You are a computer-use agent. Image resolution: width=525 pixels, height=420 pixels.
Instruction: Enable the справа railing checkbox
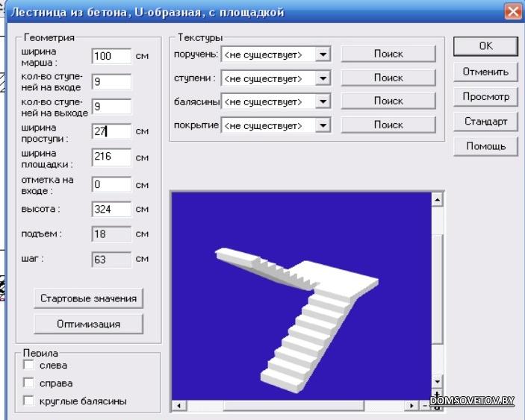coord(29,383)
